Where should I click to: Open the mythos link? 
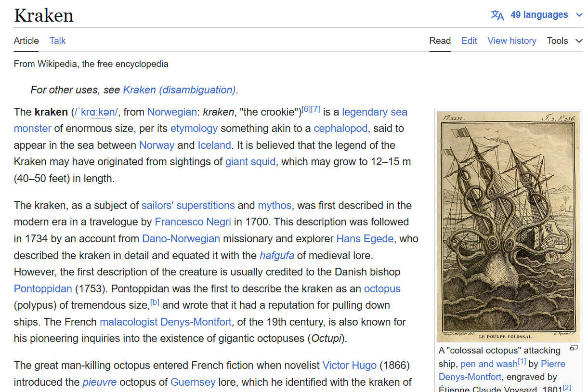pyautogui.click(x=274, y=206)
